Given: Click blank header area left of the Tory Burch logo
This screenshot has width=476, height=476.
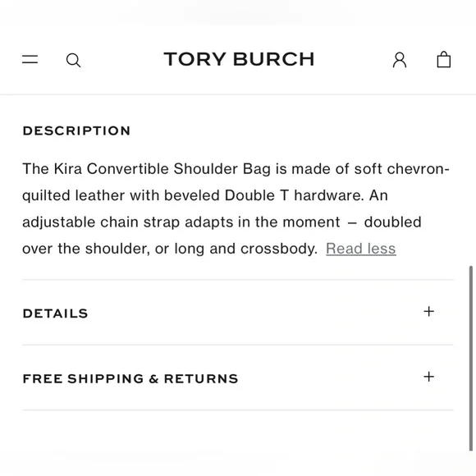Looking at the screenshot, I should (x=121, y=59).
